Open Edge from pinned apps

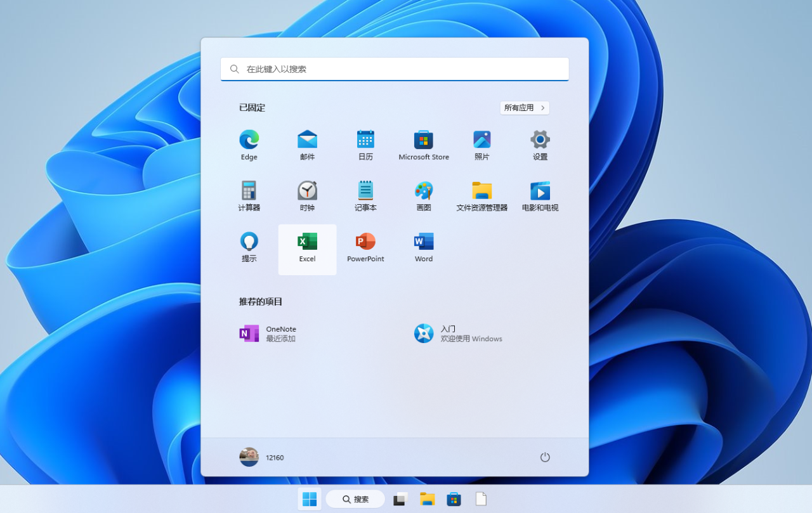(x=249, y=145)
